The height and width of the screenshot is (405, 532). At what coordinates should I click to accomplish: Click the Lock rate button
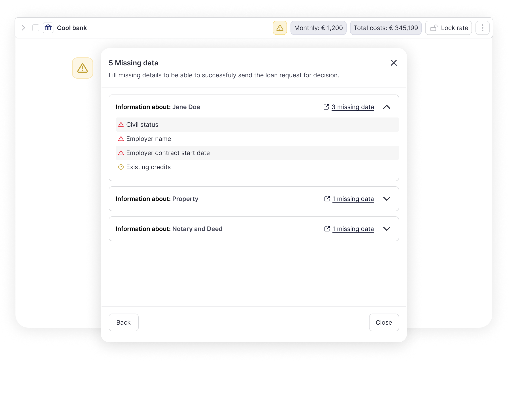(x=449, y=28)
